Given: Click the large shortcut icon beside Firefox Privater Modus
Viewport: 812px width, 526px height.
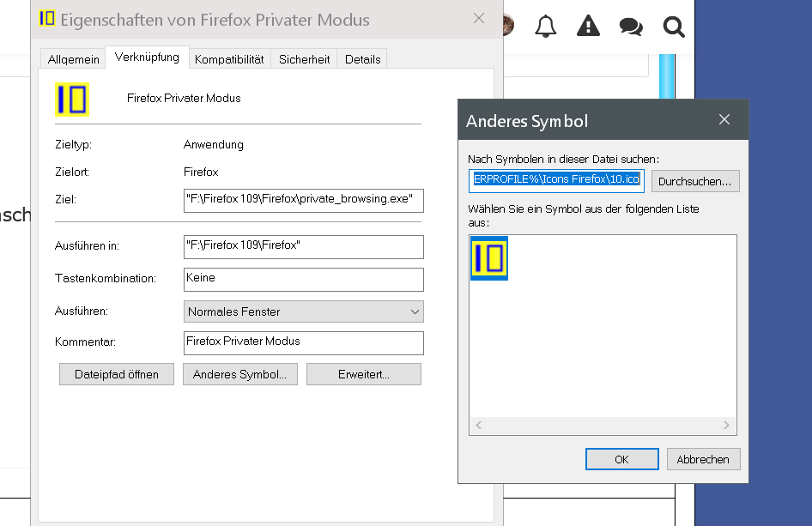Looking at the screenshot, I should [x=72, y=99].
